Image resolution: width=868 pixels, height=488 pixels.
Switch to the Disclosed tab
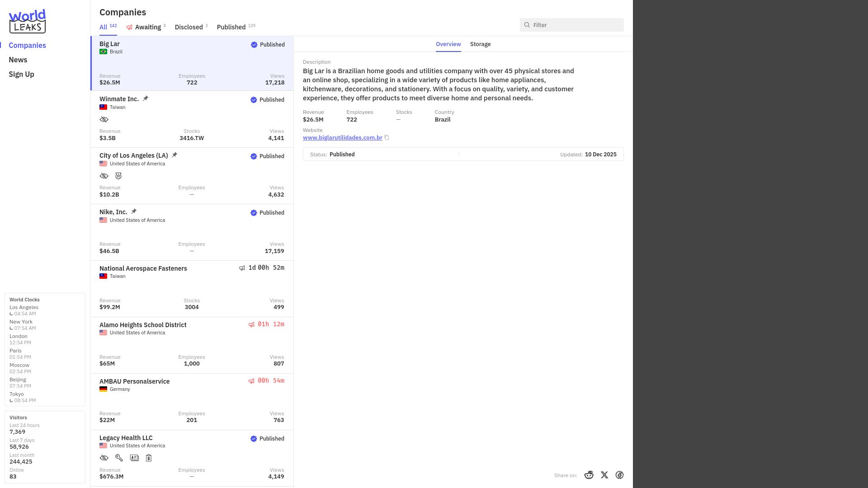click(191, 27)
